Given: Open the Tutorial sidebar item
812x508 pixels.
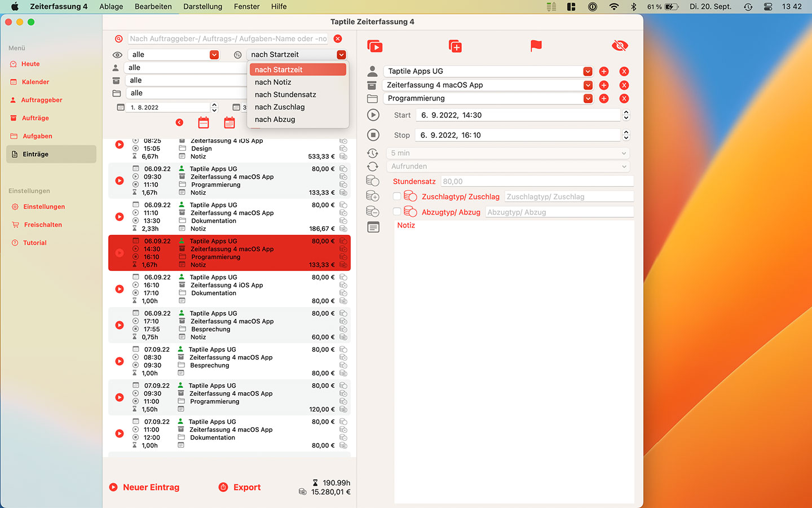Looking at the screenshot, I should (x=34, y=243).
